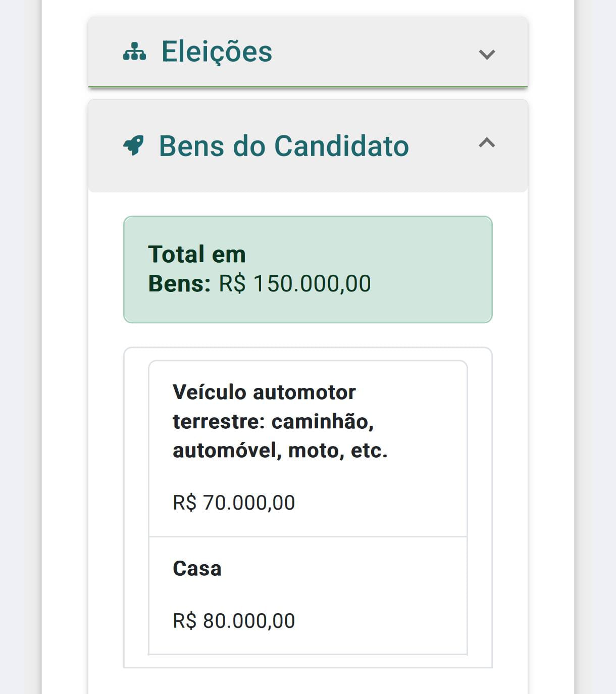Click the "R$" prefix of the 80.000,00 value
The height and width of the screenshot is (694, 616).
[x=184, y=621]
